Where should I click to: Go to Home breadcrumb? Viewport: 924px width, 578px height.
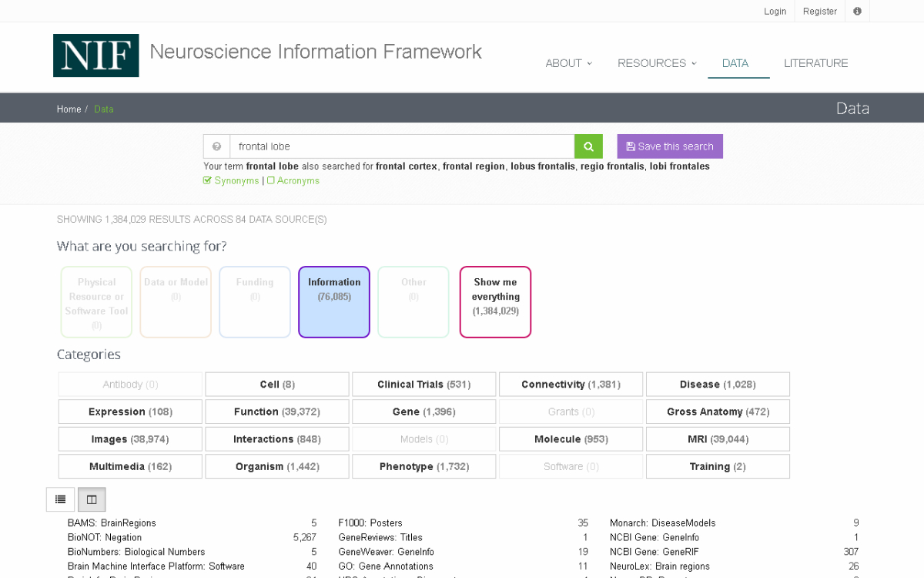coord(69,109)
